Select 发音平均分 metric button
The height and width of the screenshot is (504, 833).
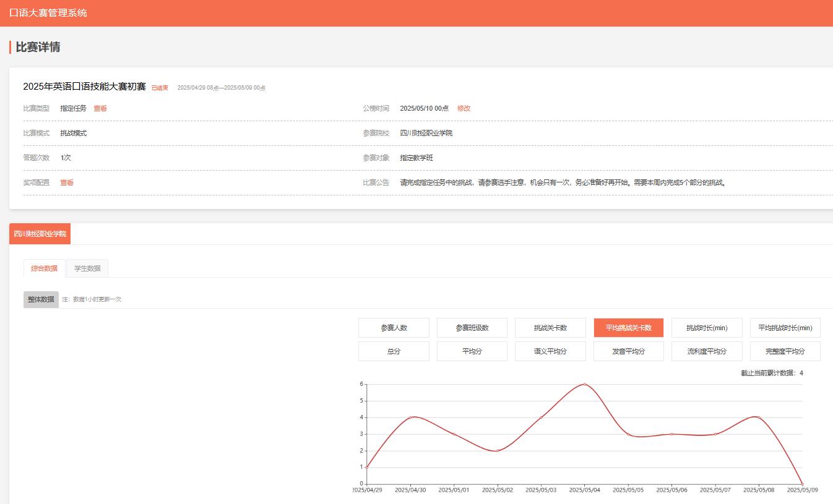628,351
